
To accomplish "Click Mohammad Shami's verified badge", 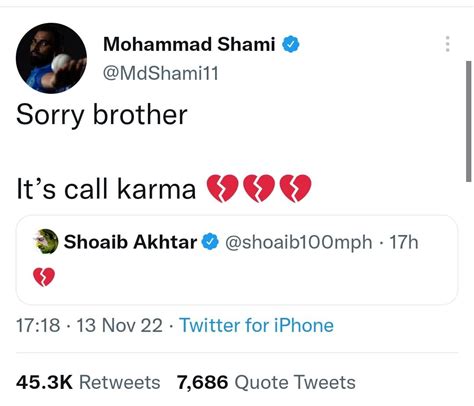I will click(291, 44).
